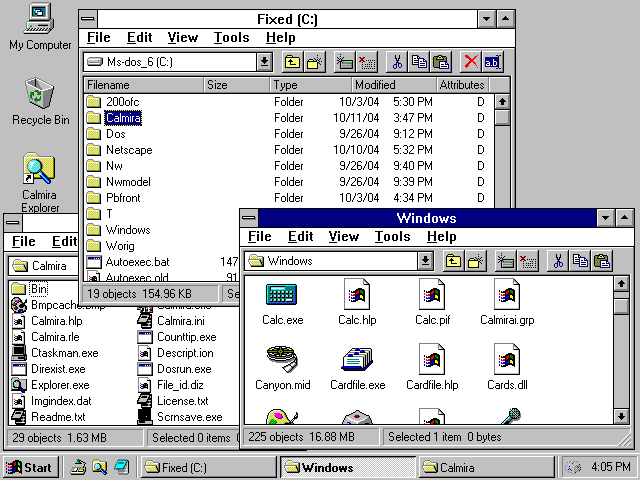
Task: Expand the Ms-dos_6 (C:) drive dropdown
Action: coord(264,62)
